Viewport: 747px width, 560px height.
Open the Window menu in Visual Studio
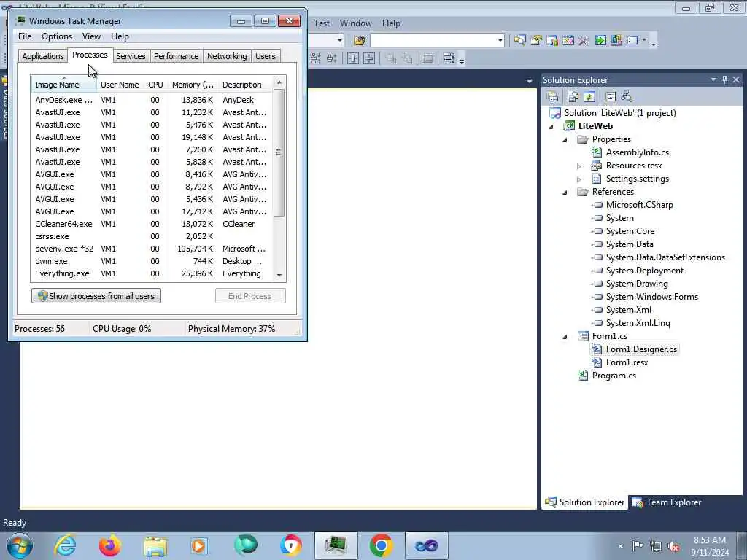tap(355, 23)
